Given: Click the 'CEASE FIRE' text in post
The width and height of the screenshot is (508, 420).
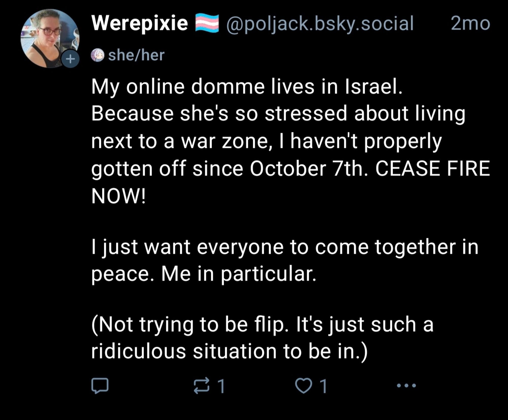Looking at the screenshot, I should (433, 168).
